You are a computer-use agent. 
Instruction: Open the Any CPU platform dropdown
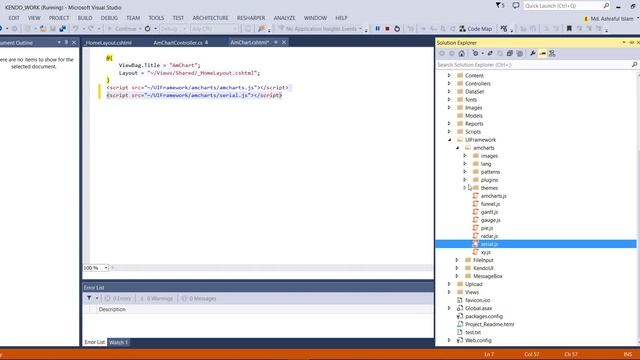(x=214, y=29)
